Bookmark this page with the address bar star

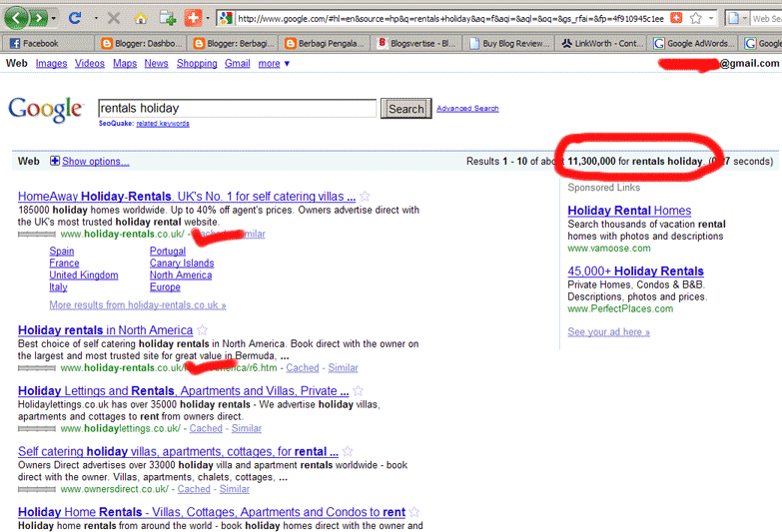(x=696, y=18)
